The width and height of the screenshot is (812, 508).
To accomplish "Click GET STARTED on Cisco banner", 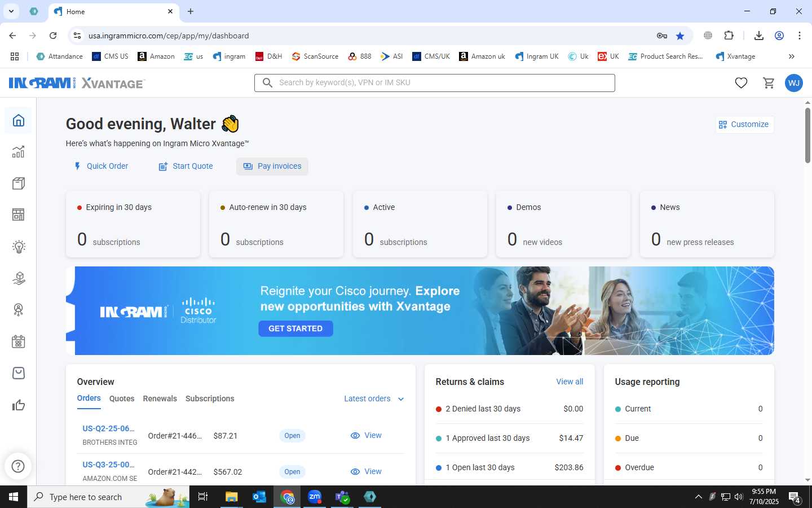I will tap(295, 329).
